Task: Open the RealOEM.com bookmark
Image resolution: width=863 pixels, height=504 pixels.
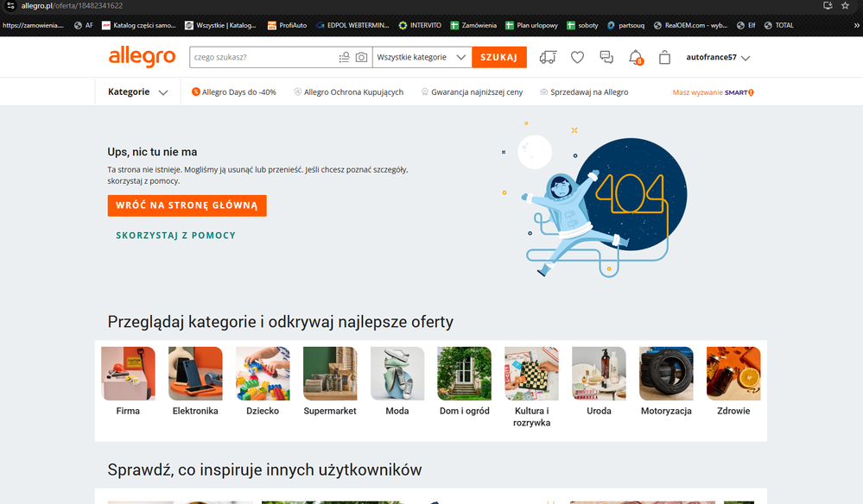Action: (691, 25)
